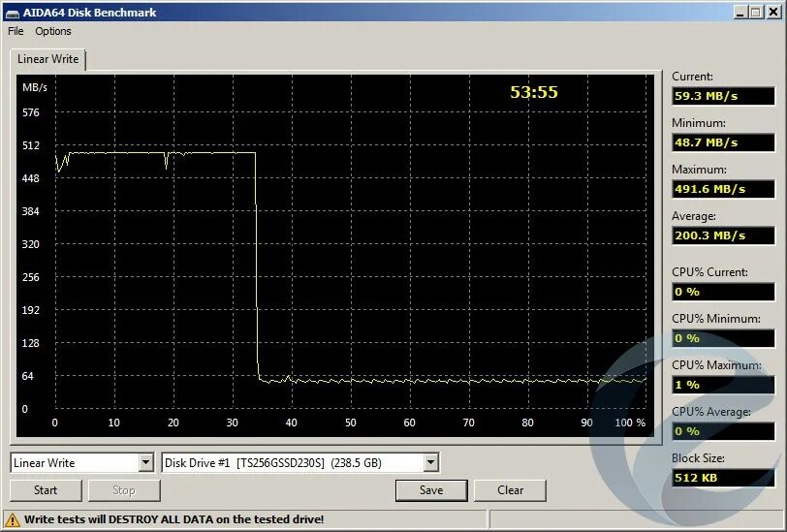The height and width of the screenshot is (532, 787).
Task: Open the File menu
Action: point(16,31)
